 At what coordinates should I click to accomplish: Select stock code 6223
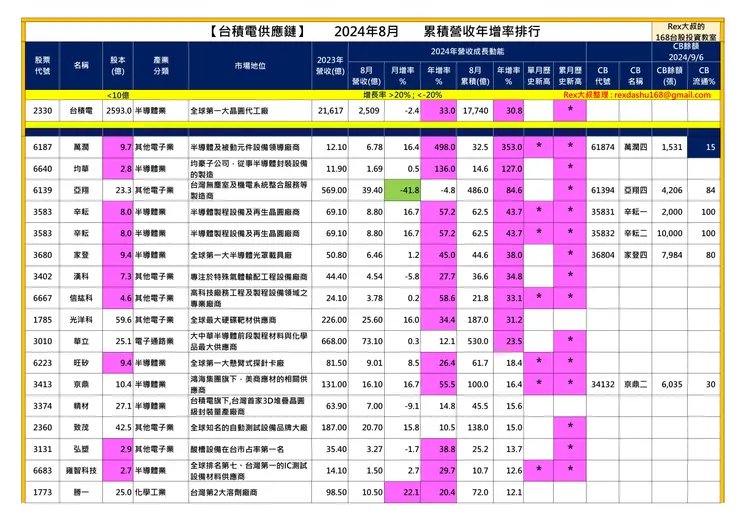(42, 363)
